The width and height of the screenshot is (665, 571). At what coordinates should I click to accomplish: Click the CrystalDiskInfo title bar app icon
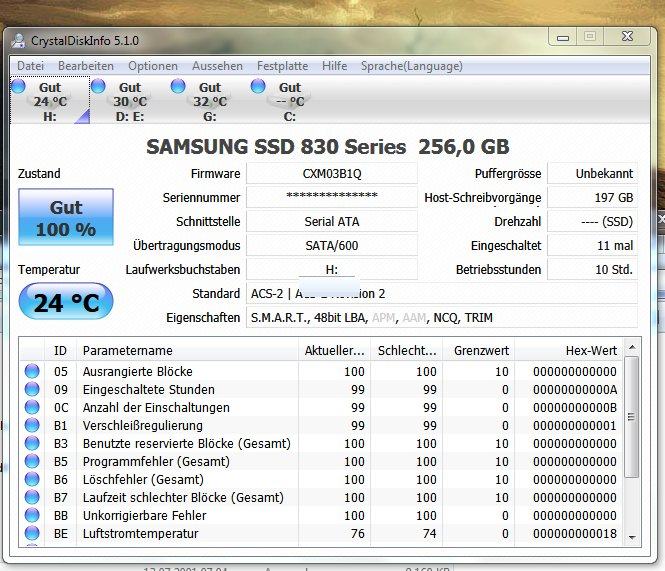point(18,41)
